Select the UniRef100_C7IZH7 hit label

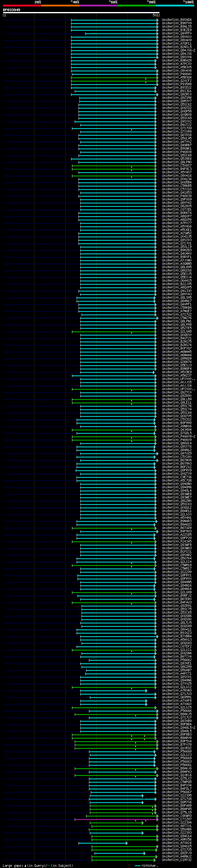[x=176, y=819]
